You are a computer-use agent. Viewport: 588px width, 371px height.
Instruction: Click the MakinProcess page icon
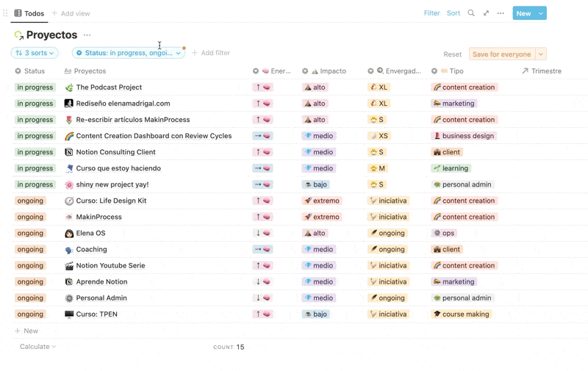(x=69, y=217)
